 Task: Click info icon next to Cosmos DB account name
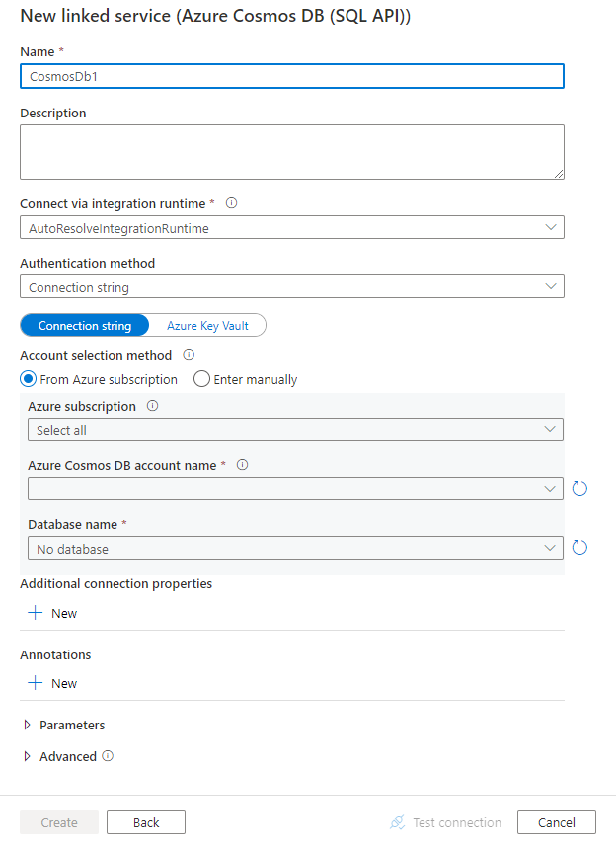(x=243, y=465)
